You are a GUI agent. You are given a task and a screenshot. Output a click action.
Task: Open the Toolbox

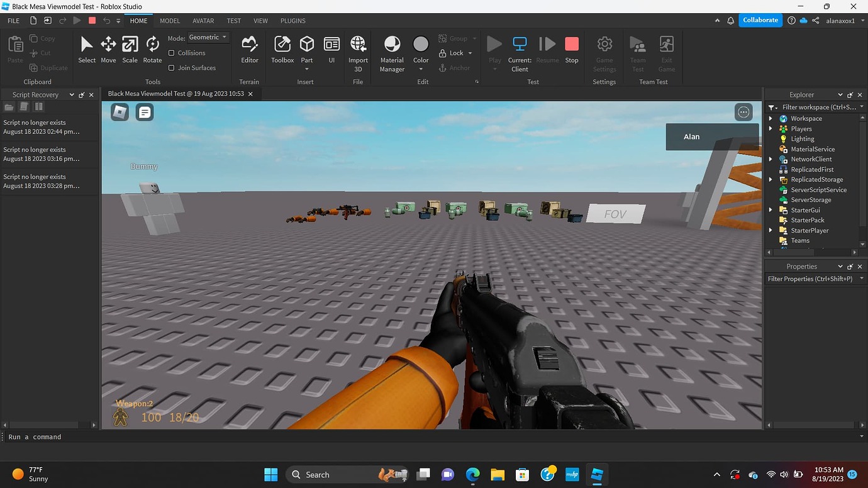(282, 47)
